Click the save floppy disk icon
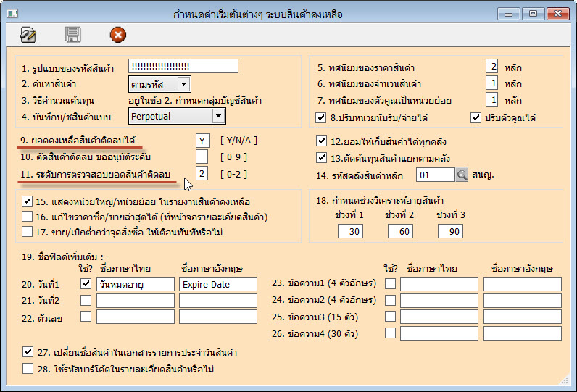This screenshot has height=392, width=577. (x=73, y=34)
